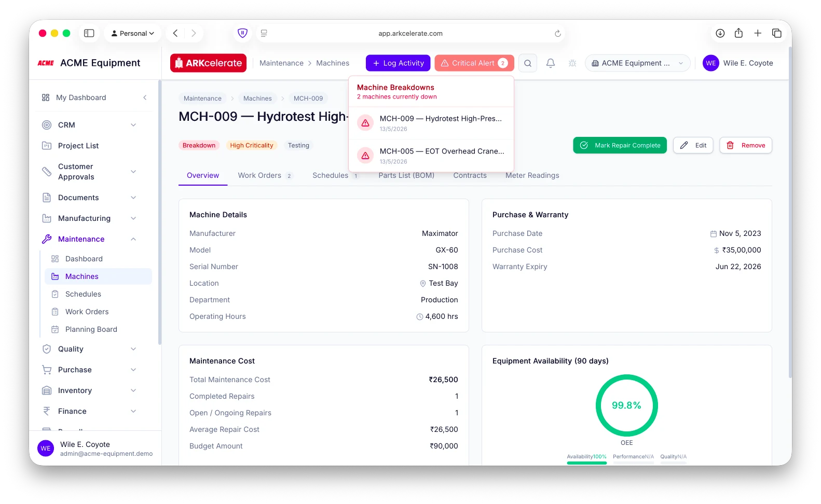The image size is (821, 504).
Task: Click the browser shield privacy icon
Action: pos(242,33)
